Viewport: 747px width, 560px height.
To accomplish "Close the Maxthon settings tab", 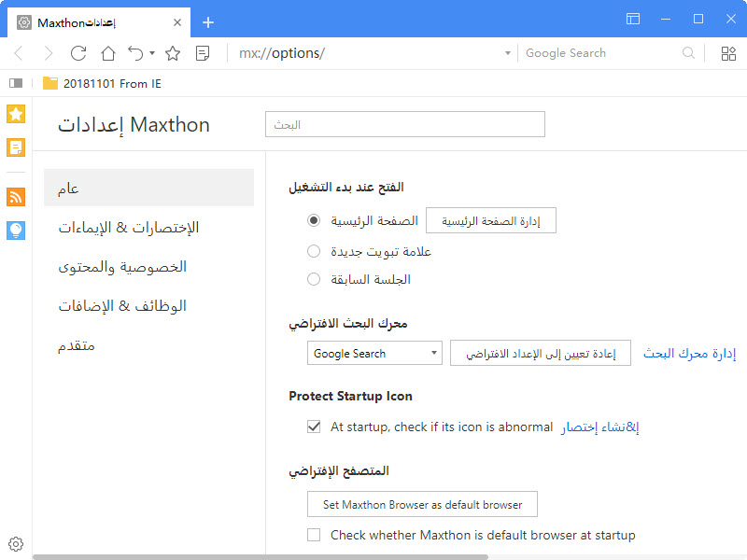I will click(177, 22).
